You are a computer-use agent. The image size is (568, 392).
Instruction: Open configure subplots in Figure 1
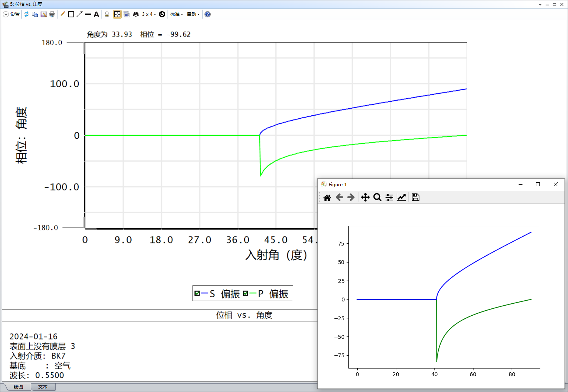389,197
